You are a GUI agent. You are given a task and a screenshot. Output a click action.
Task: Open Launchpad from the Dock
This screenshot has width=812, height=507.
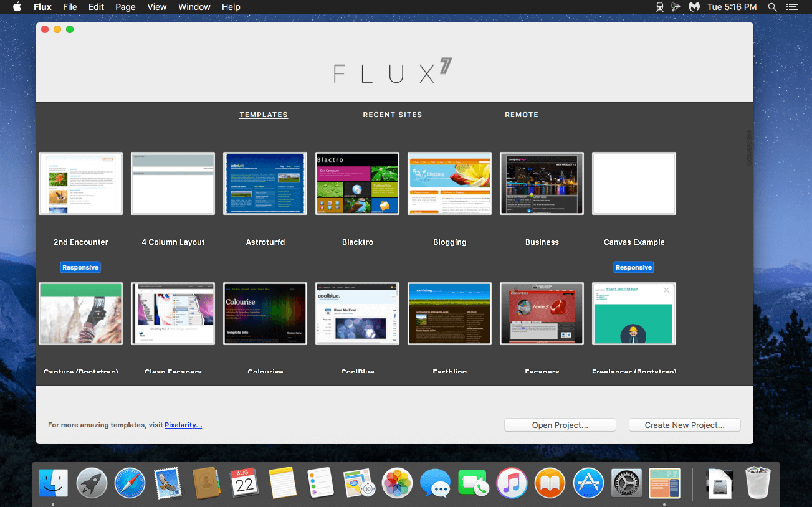pyautogui.click(x=92, y=483)
